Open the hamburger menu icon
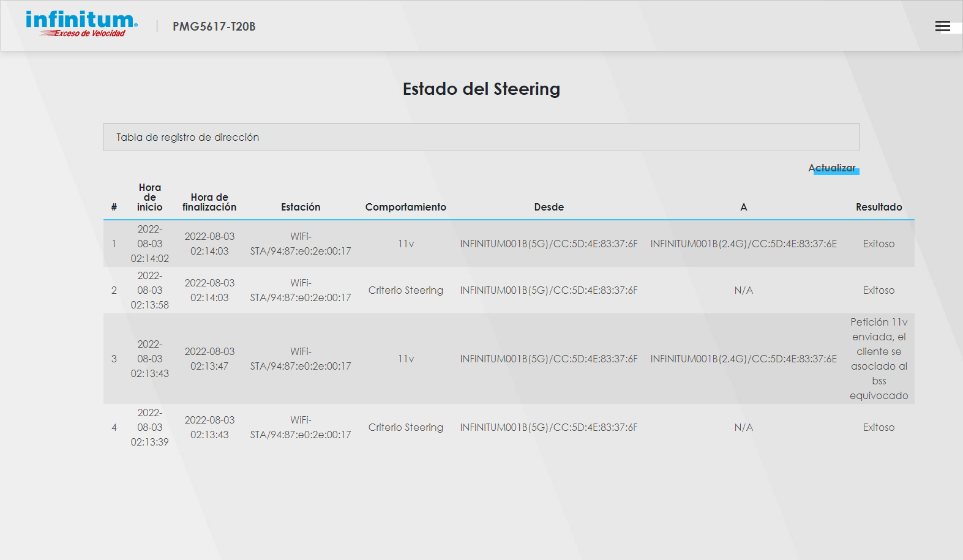 (942, 26)
